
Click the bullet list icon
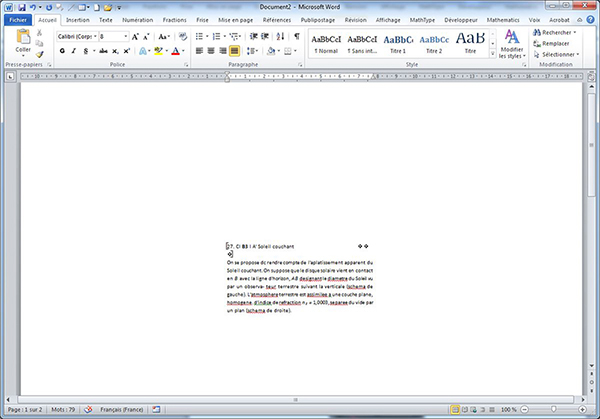(x=200, y=36)
